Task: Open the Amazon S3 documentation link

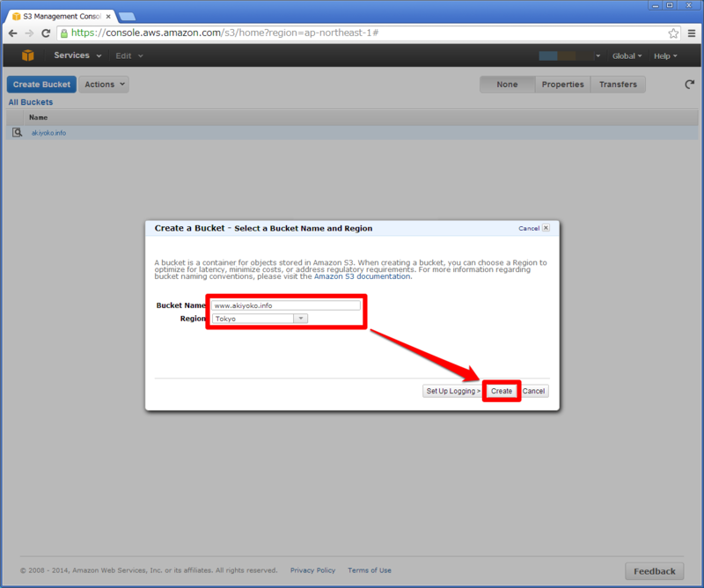Action: [x=362, y=276]
